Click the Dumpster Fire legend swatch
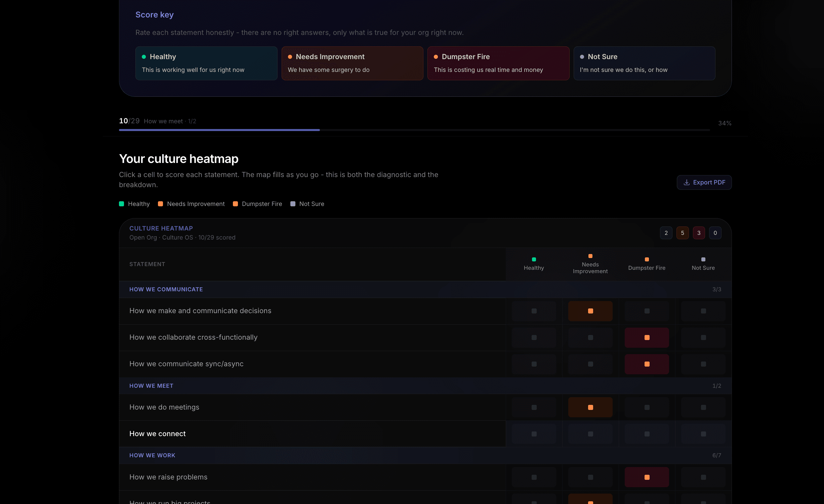This screenshot has width=824, height=504. click(x=236, y=204)
